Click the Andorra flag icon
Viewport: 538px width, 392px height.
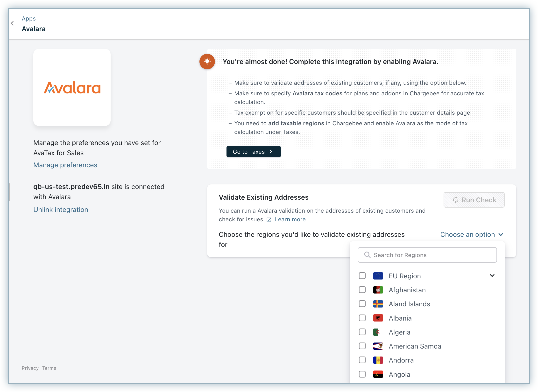378,360
